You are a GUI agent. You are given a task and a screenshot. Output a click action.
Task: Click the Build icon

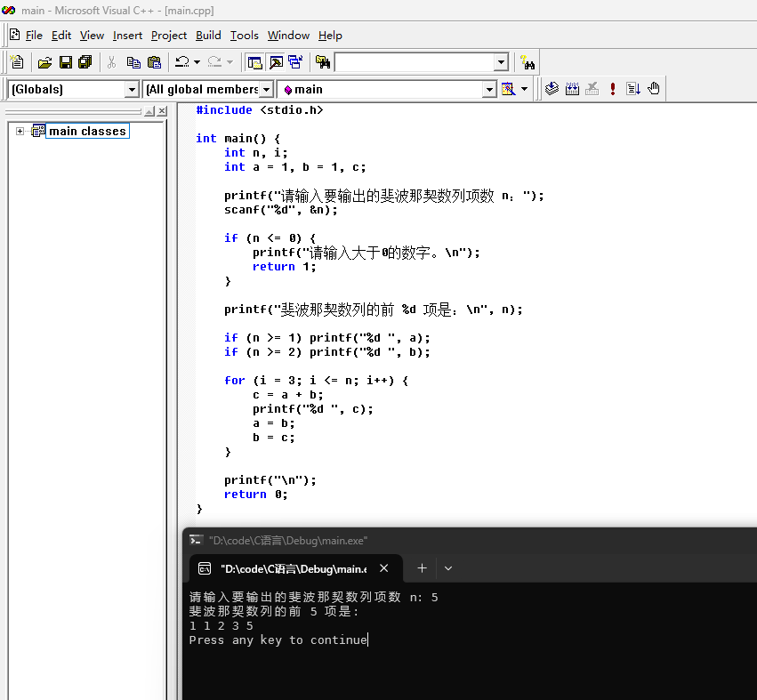tap(572, 89)
